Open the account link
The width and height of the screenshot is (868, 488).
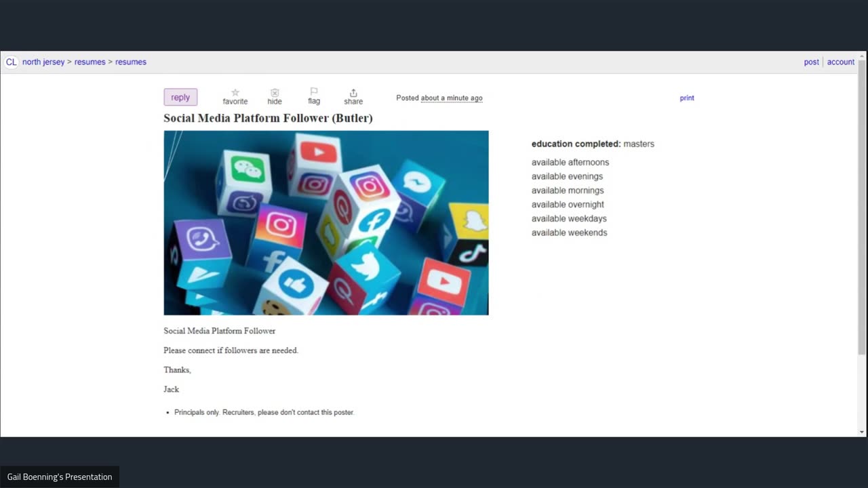841,62
